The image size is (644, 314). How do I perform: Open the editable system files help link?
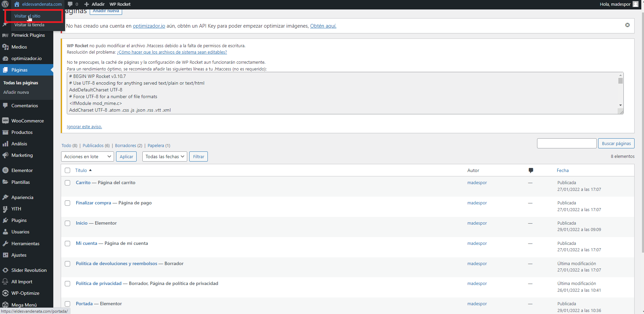click(x=172, y=52)
